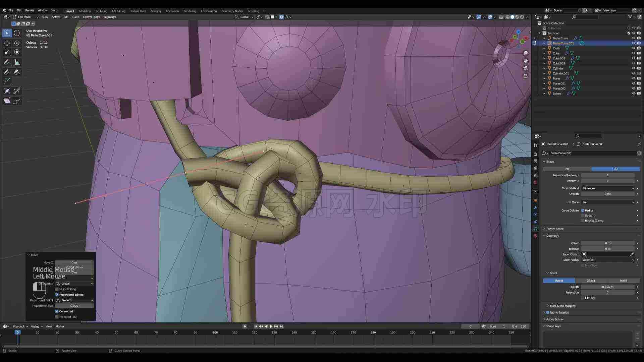The image size is (644, 362).
Task: Open the Object Data curve properties tab
Action: click(535, 229)
